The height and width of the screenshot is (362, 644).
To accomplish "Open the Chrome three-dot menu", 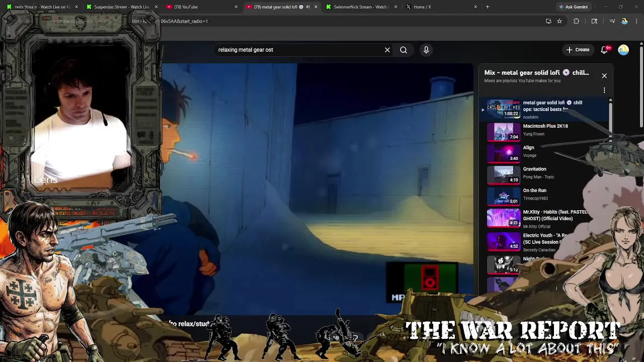I will click(637, 21).
